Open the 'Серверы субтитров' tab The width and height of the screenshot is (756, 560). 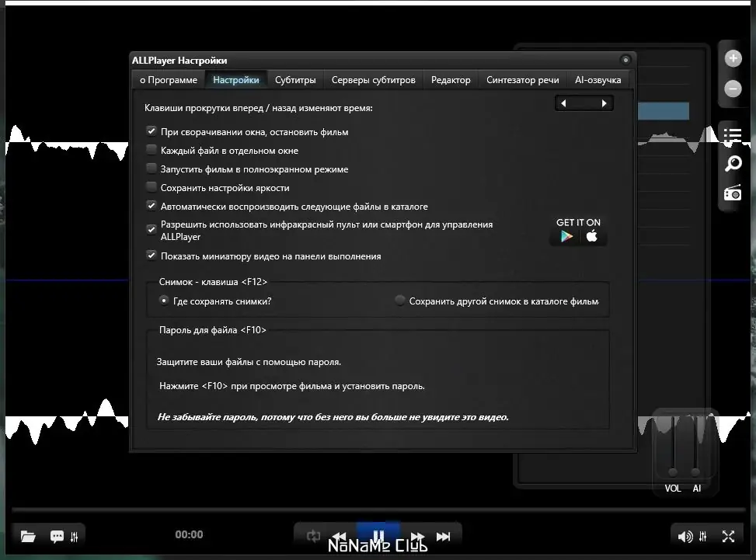point(373,80)
